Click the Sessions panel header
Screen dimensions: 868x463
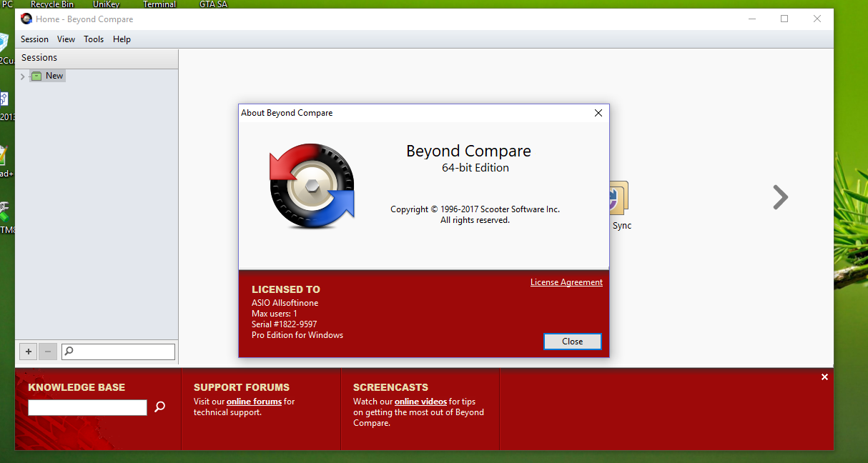[97, 58]
